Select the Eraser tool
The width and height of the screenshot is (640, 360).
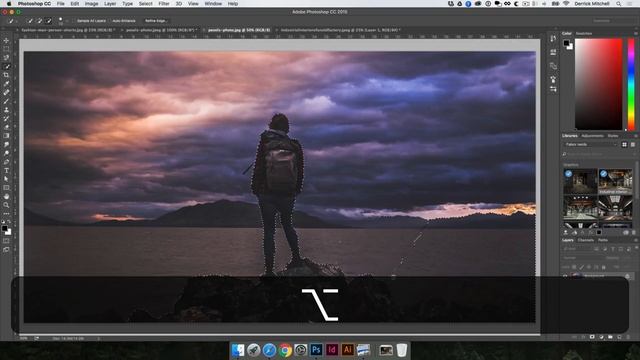click(x=6, y=127)
